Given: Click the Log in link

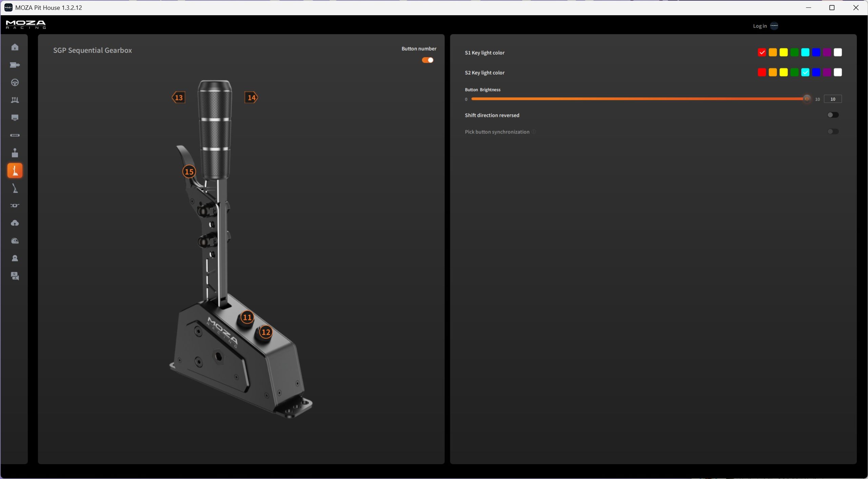Looking at the screenshot, I should 760,26.
